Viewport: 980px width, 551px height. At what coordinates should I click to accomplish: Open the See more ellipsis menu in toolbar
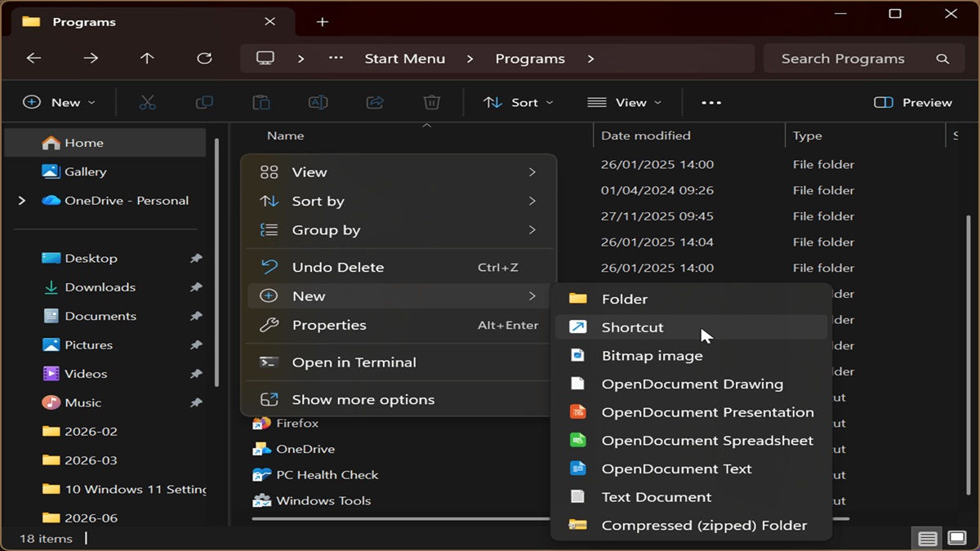click(711, 103)
